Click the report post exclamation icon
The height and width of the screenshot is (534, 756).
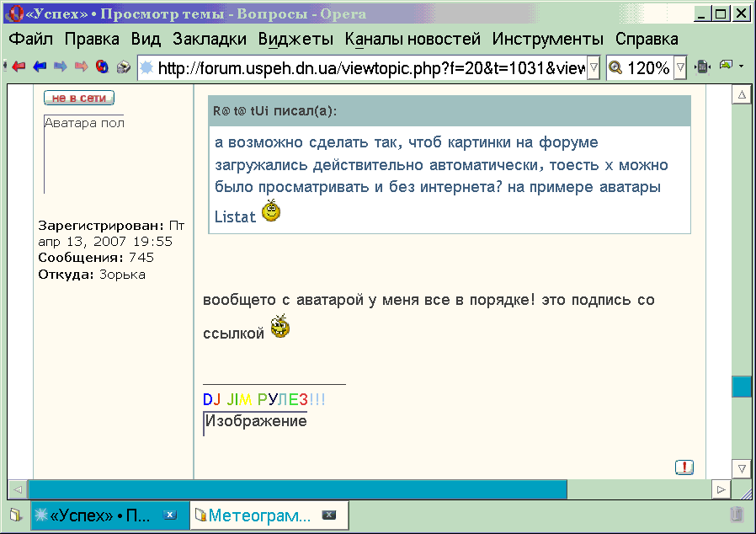684,467
